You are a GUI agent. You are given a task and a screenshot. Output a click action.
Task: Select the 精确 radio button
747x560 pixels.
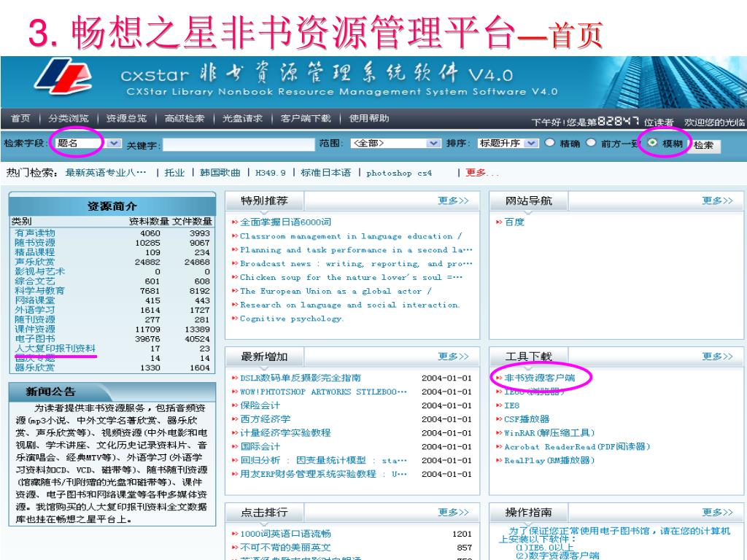[550, 142]
